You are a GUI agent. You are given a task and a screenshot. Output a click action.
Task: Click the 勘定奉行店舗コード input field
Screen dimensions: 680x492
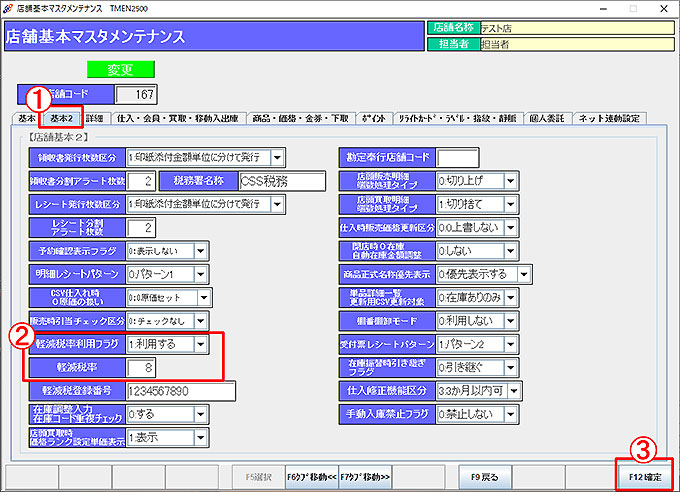pyautogui.click(x=457, y=157)
